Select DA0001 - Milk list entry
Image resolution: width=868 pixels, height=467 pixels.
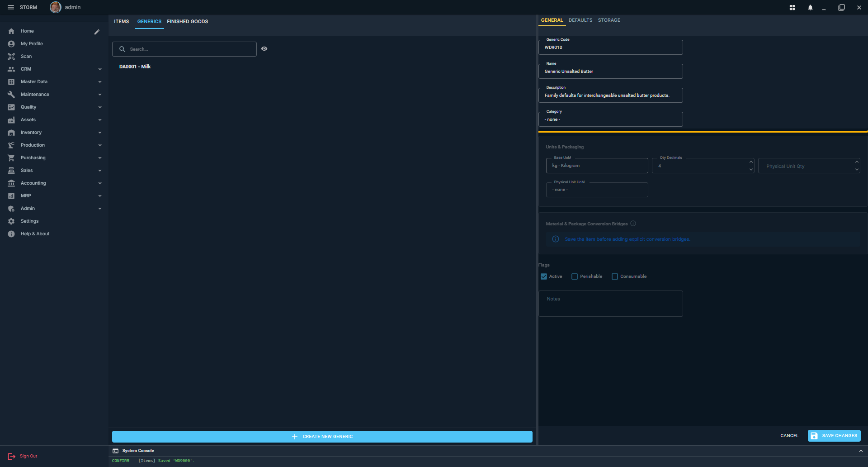pos(135,67)
